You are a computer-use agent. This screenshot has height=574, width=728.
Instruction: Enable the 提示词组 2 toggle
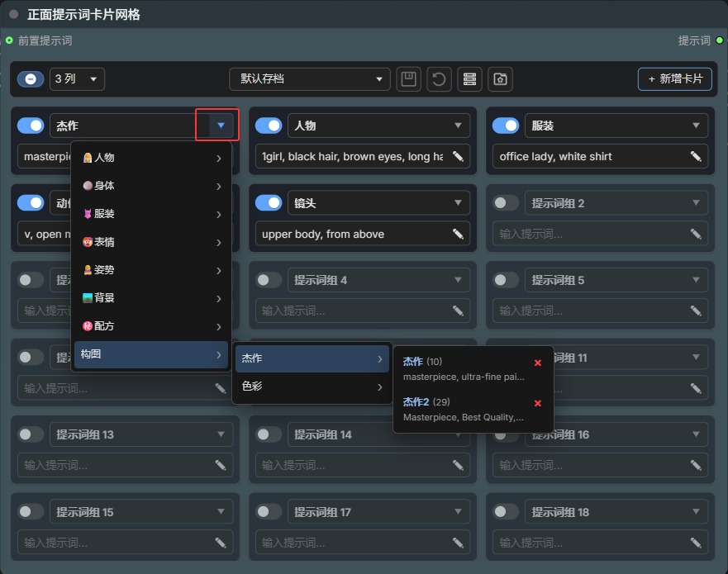[x=506, y=203]
